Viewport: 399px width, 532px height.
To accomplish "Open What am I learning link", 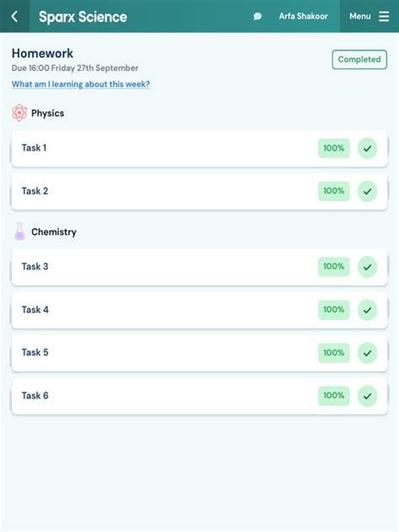I will coord(81,84).
